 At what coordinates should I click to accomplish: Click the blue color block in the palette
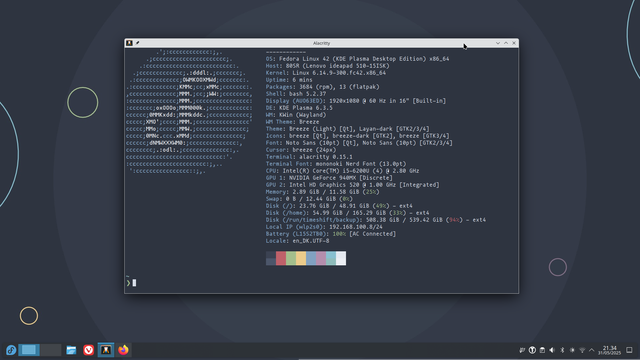311,258
